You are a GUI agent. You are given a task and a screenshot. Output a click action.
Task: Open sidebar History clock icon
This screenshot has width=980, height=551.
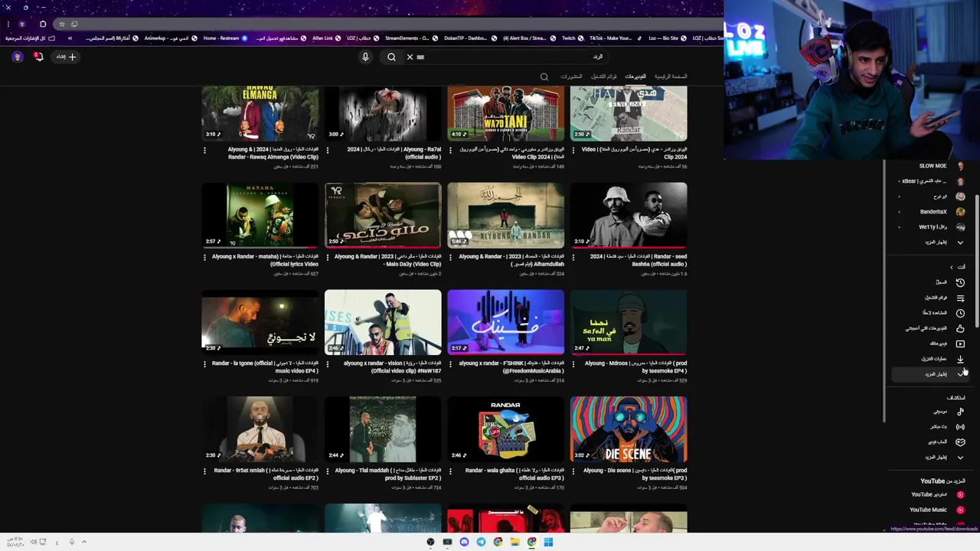pyautogui.click(x=960, y=282)
